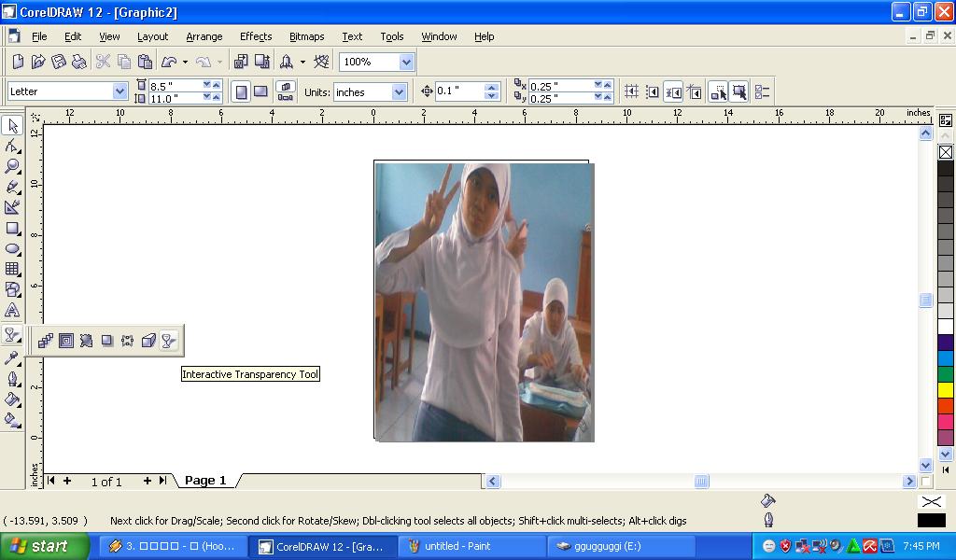The height and width of the screenshot is (560, 956).
Task: Choose Interactive Contour tool in flyout
Action: tap(66, 341)
